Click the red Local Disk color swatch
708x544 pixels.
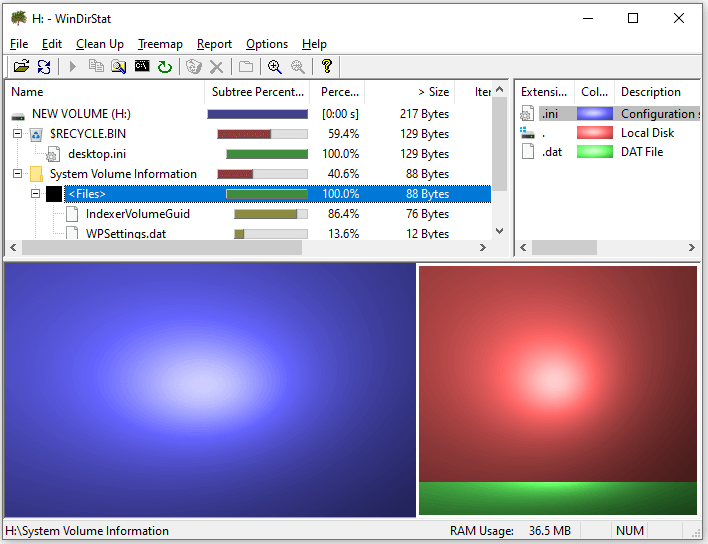(595, 132)
